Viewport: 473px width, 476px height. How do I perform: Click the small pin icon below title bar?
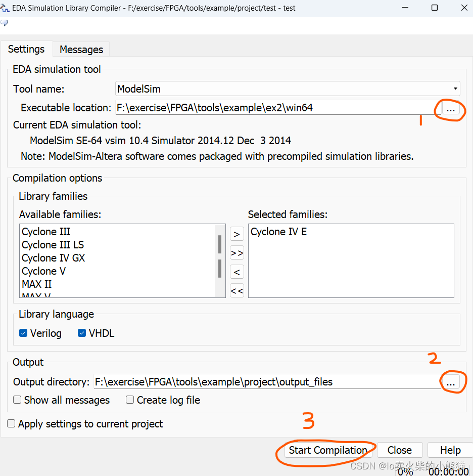[5, 23]
